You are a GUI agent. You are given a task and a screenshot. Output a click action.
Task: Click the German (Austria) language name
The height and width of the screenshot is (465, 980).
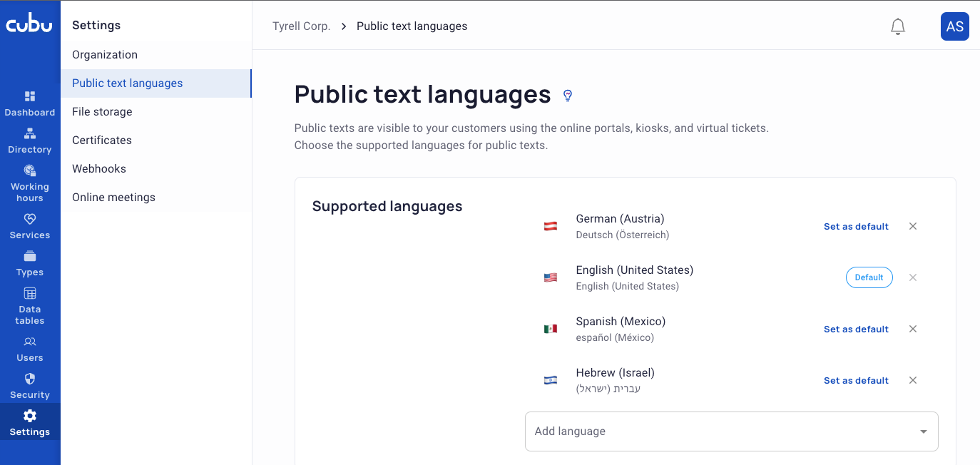(621, 219)
